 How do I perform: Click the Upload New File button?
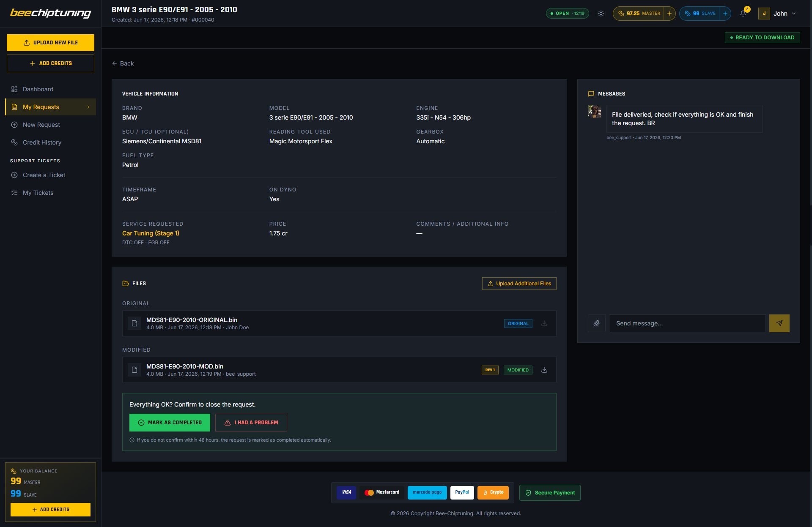(x=50, y=43)
